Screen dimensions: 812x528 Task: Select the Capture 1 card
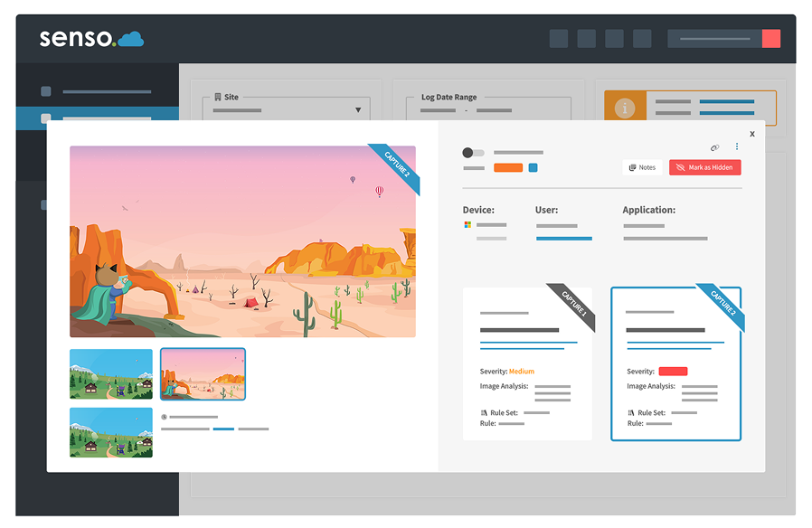pyautogui.click(x=527, y=363)
